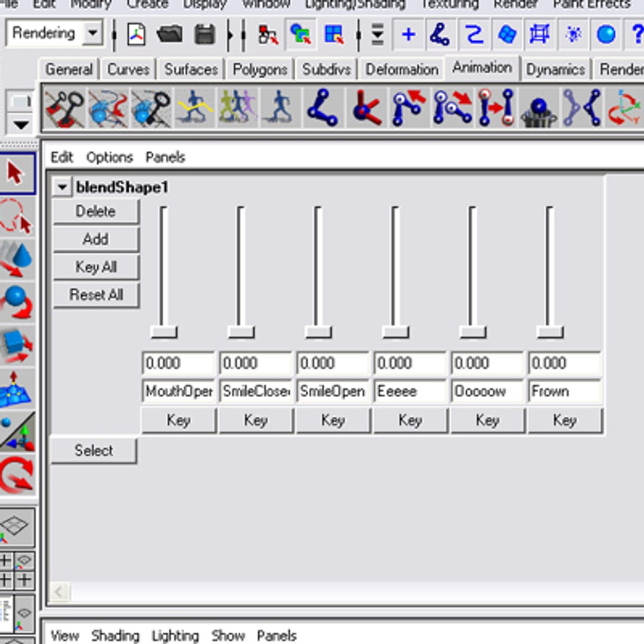Toggle the surfaces selection mask icon
Viewport: 644px width, 644px height.
[x=507, y=35]
